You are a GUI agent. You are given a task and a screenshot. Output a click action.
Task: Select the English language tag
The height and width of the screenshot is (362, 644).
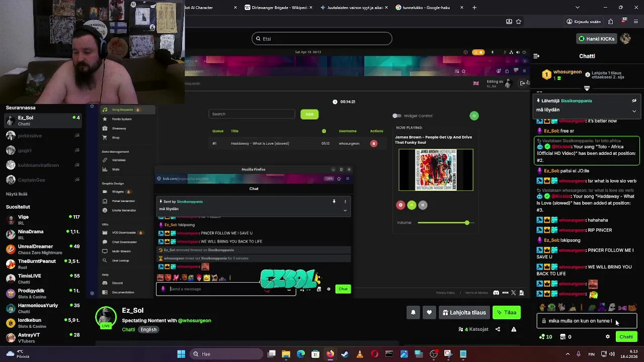(x=148, y=330)
